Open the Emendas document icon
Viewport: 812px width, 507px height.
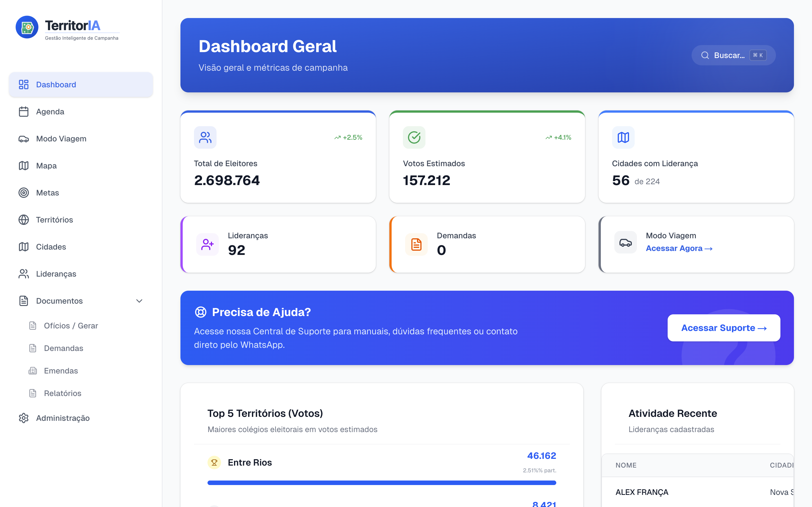[32, 370]
